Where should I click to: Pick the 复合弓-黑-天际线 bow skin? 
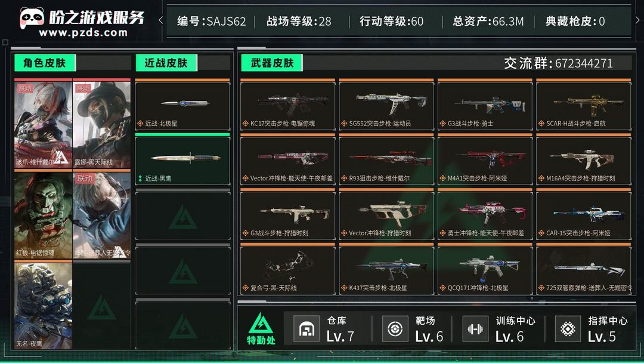pos(288,270)
